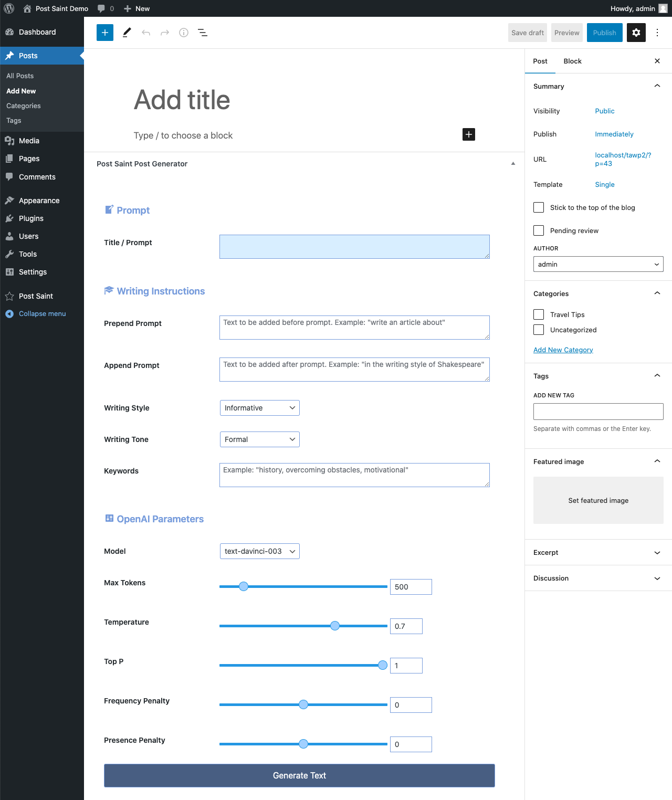The image size is (672, 800).
Task: Click Set featured image placeholder
Action: pos(598,500)
